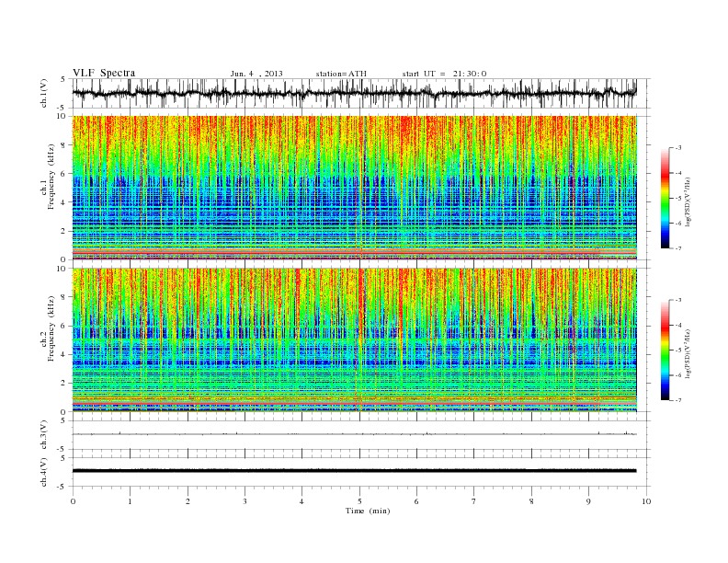Viewport: 728px width, 563px height.
Task: Click the time axis tick label '1'
Action: [130, 501]
